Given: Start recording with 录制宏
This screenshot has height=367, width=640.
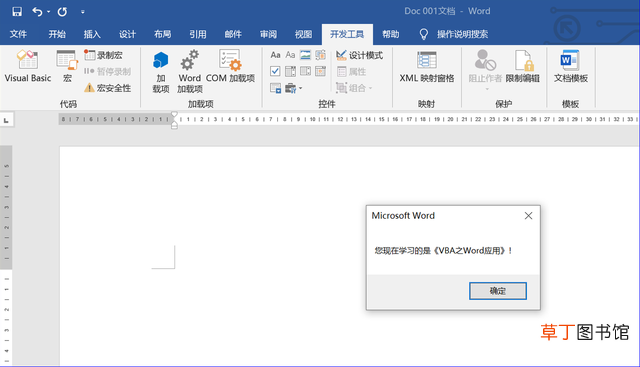Looking at the screenshot, I should point(103,55).
